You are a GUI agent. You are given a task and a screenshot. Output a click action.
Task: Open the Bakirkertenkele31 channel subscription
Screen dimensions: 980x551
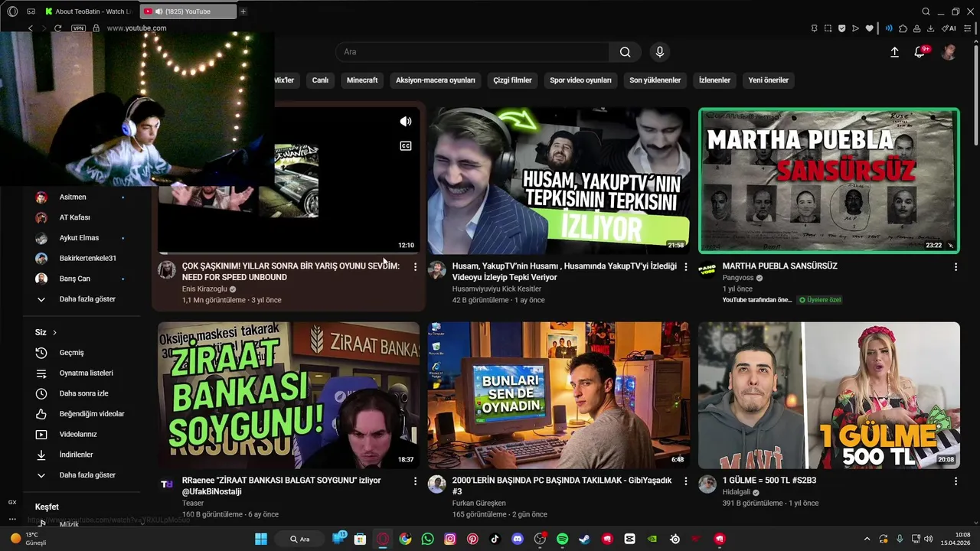[80, 259]
